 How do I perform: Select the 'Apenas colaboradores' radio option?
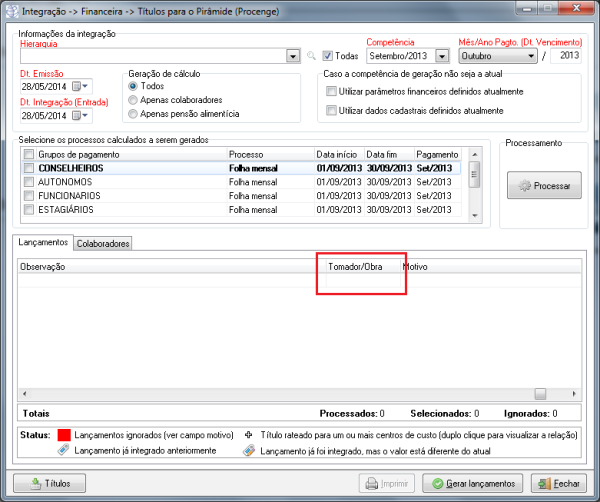click(x=133, y=100)
